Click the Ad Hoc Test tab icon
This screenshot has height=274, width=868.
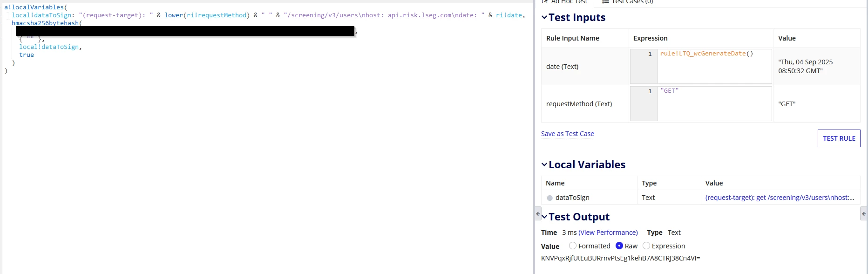(545, 2)
